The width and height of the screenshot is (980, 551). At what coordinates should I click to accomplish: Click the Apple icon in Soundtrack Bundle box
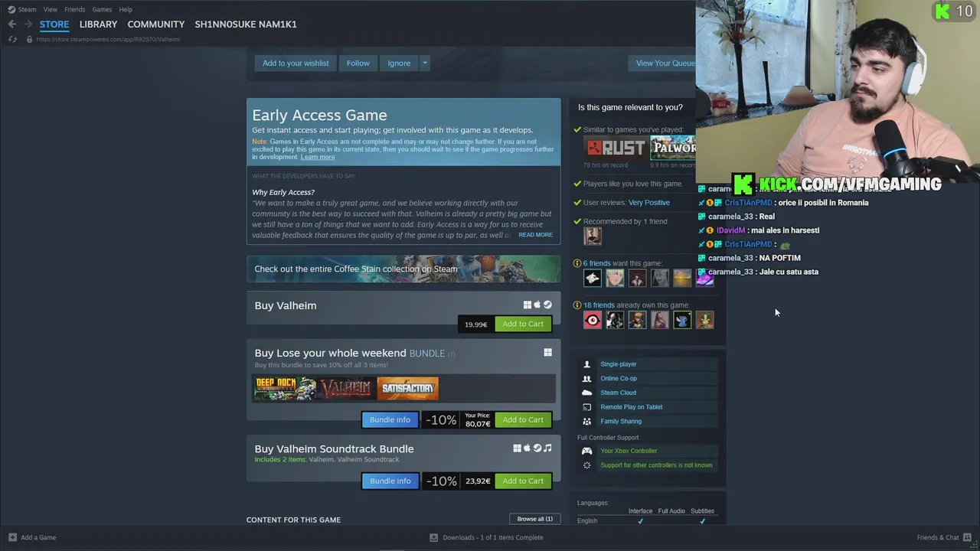click(528, 448)
